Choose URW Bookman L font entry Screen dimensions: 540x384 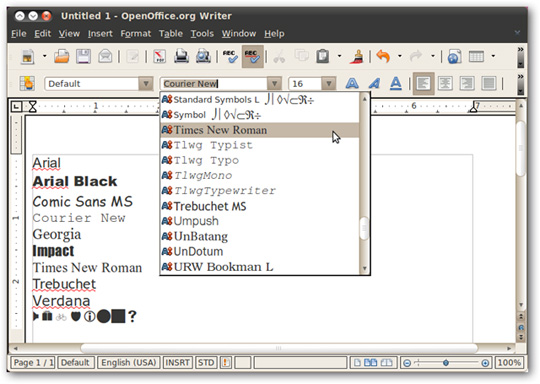260,267
